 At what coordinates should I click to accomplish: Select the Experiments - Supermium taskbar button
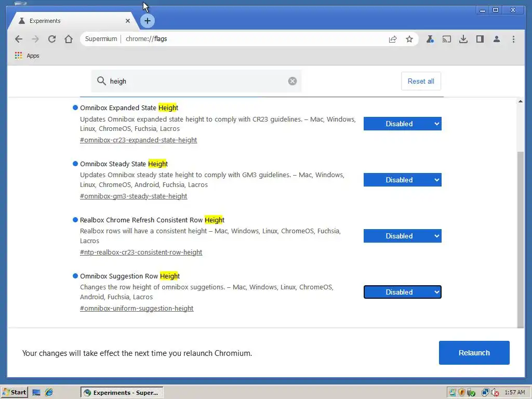(x=122, y=393)
